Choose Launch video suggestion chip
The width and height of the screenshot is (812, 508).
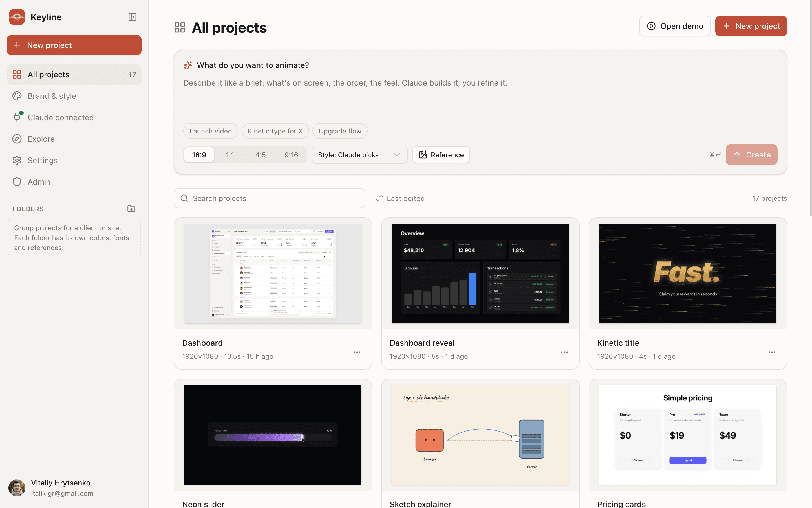tap(210, 131)
